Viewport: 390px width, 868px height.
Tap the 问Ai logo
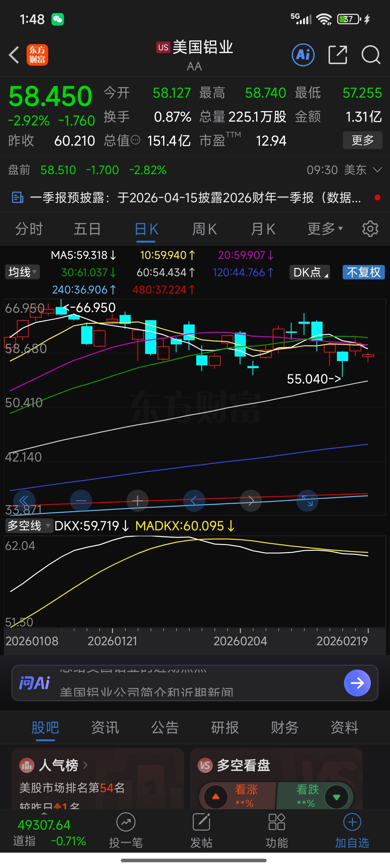click(34, 683)
